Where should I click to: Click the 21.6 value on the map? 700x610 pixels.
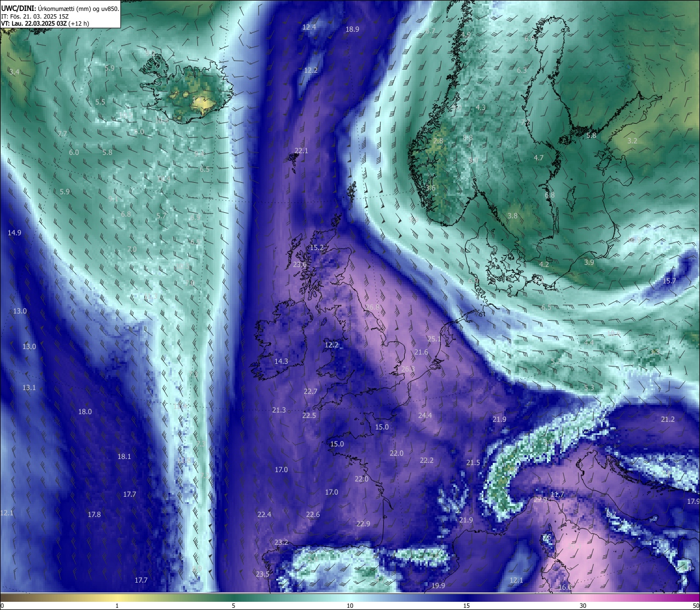click(421, 352)
